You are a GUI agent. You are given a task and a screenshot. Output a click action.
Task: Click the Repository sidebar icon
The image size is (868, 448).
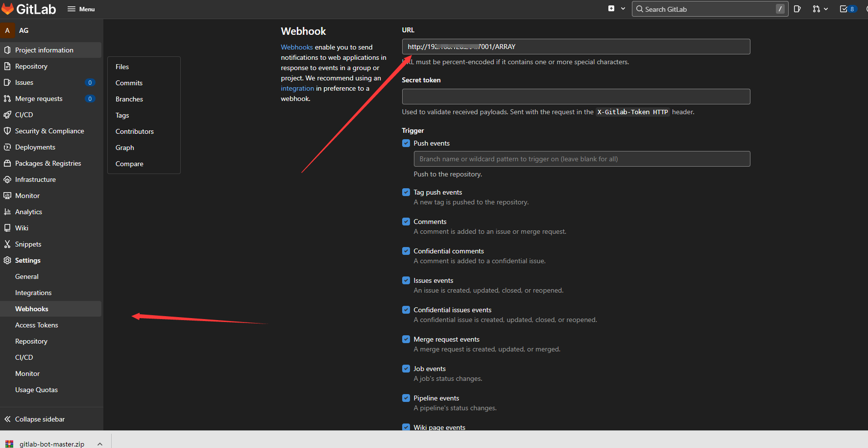pos(7,66)
